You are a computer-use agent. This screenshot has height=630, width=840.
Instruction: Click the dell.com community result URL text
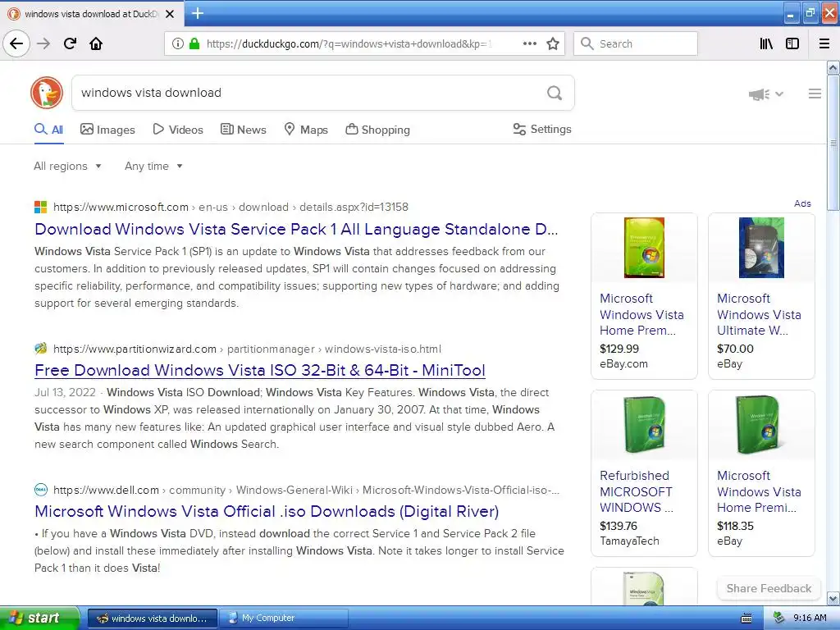[307, 490]
